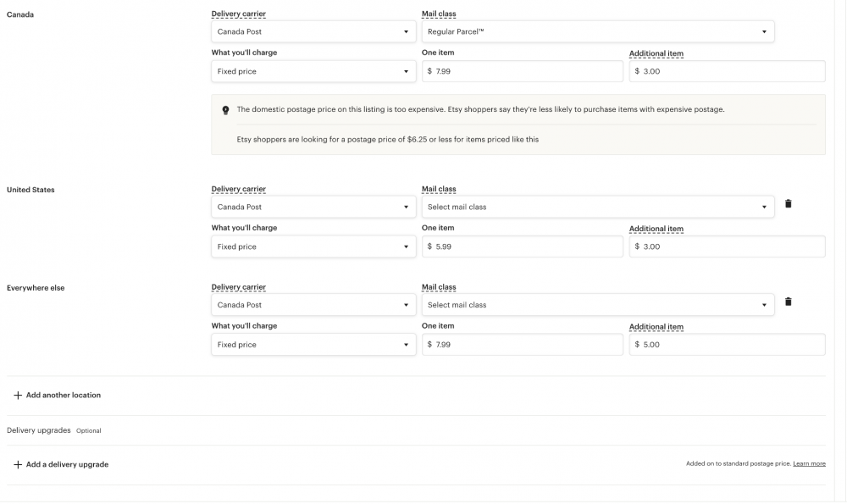The height and width of the screenshot is (504, 847).
Task: Edit the additional item price for United States
Action: click(x=728, y=246)
